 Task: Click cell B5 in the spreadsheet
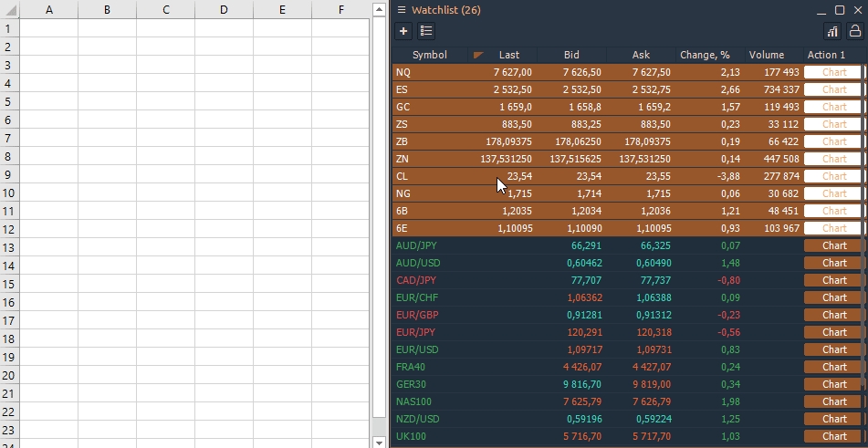107,101
